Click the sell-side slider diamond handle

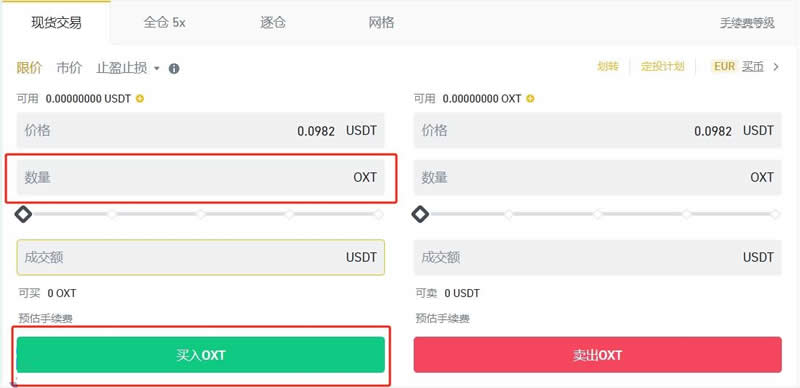point(420,214)
